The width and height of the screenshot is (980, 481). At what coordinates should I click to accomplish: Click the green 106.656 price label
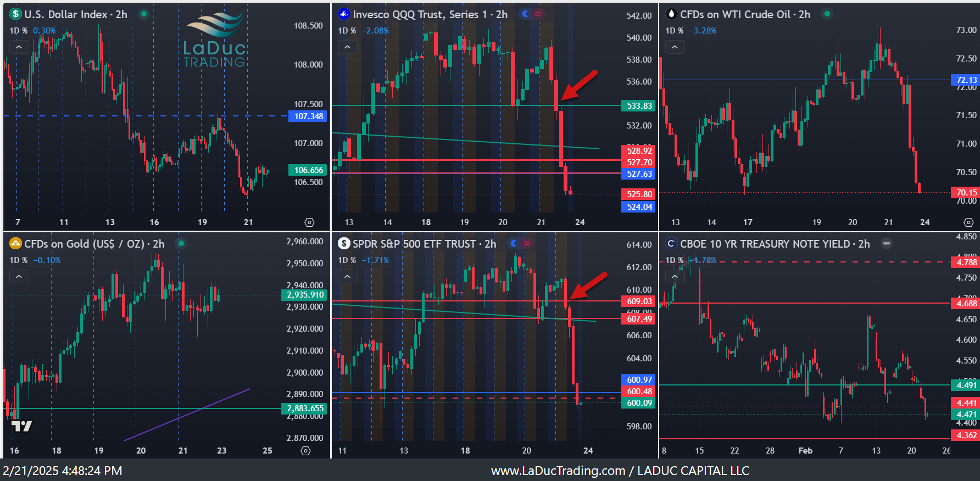tap(308, 170)
